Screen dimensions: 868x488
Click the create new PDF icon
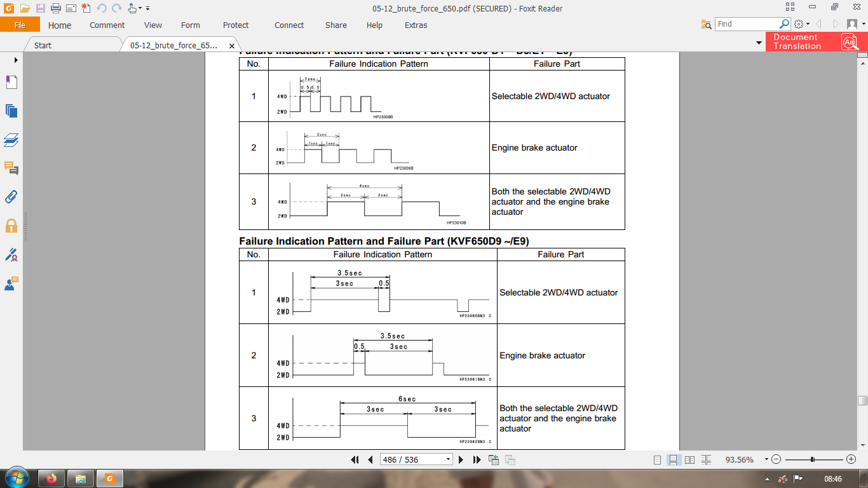tap(86, 8)
